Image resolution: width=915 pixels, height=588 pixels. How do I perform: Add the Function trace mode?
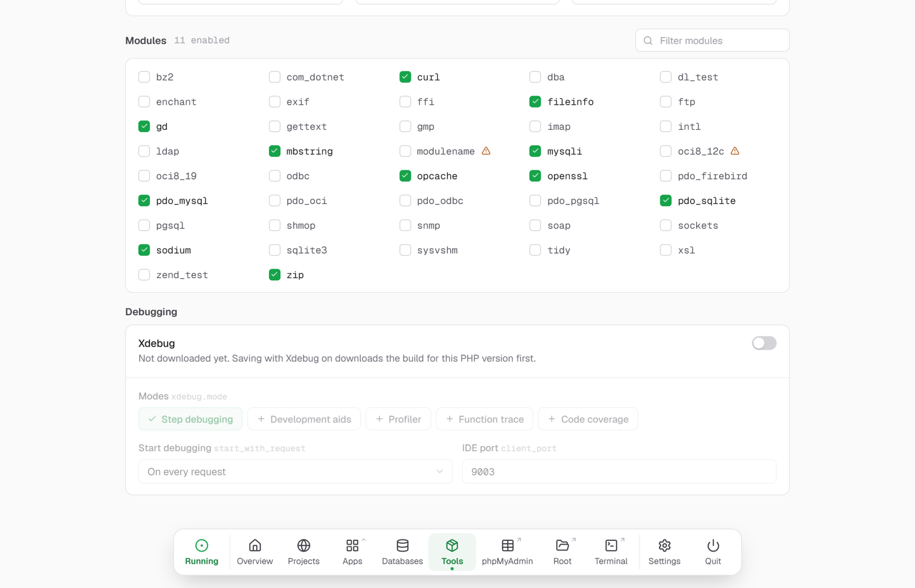[x=484, y=419]
